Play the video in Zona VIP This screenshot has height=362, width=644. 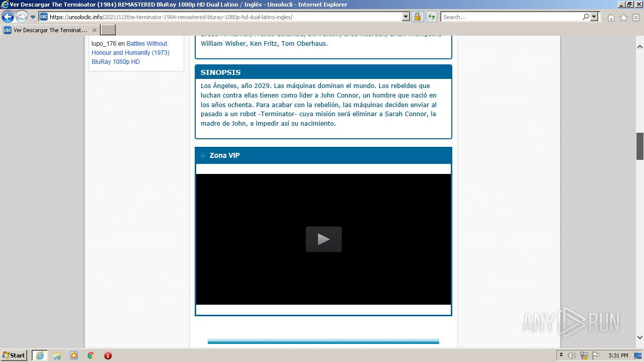point(324,239)
